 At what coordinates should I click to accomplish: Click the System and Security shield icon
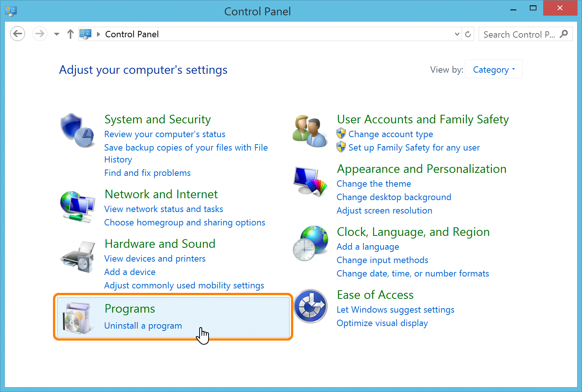pos(77,130)
